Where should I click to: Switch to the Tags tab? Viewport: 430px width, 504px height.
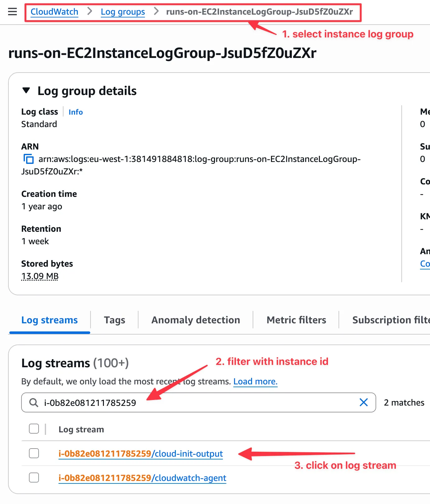[x=115, y=320]
